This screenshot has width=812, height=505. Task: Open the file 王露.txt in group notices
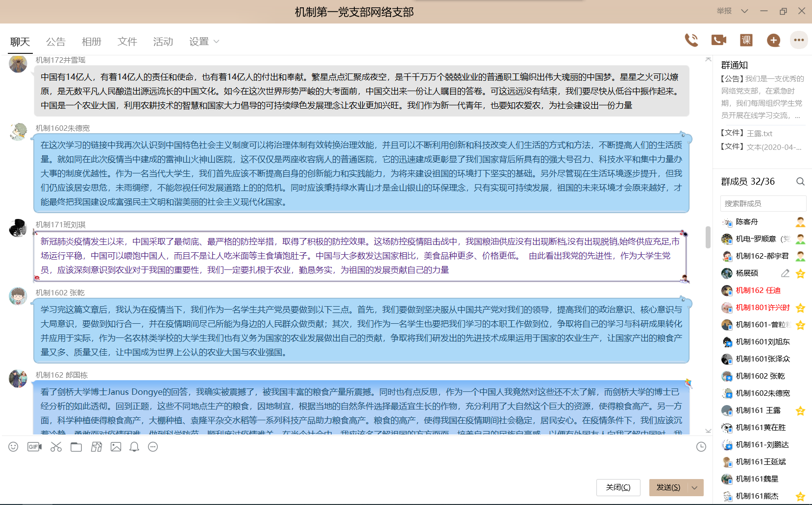click(759, 133)
